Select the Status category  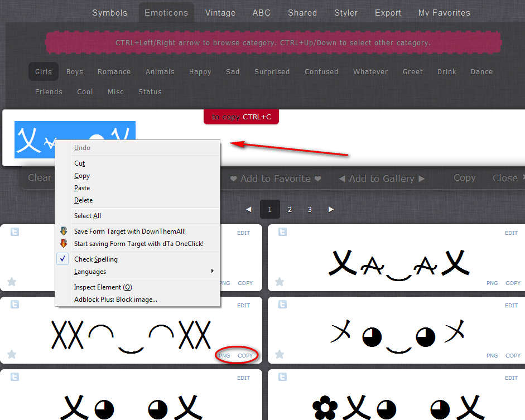150,91
